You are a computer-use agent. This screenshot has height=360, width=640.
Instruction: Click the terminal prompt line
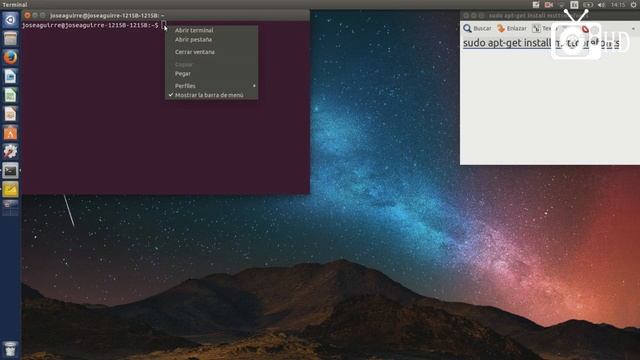point(90,25)
